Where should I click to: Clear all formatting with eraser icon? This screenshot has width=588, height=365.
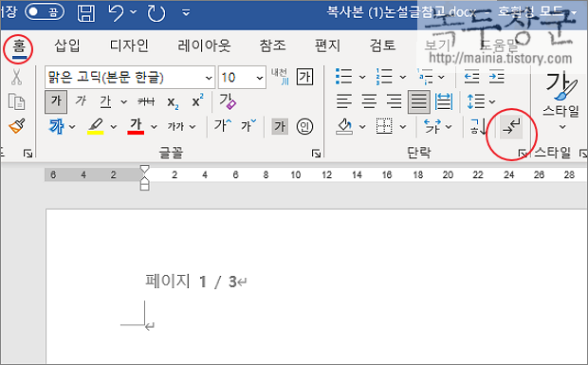(228, 101)
